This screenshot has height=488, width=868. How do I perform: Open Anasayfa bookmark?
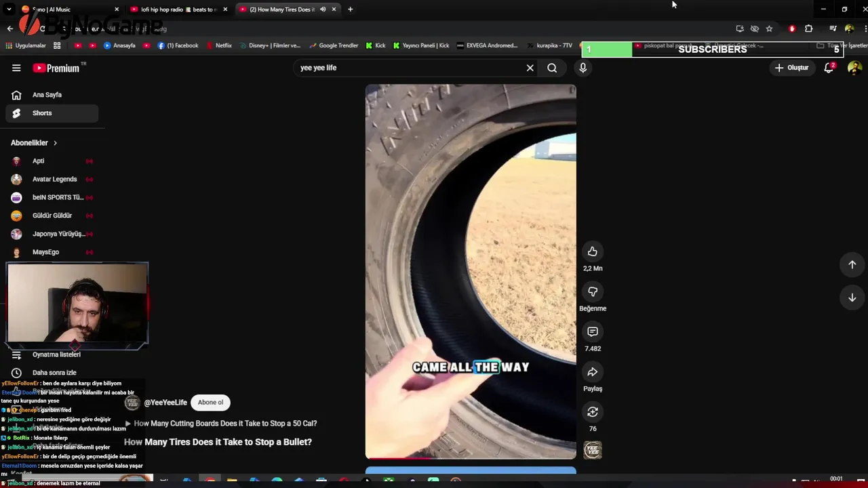(x=119, y=45)
